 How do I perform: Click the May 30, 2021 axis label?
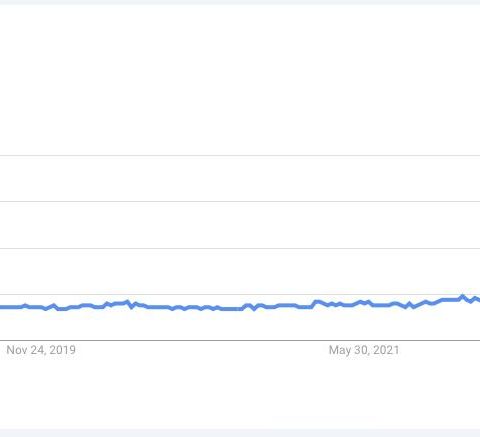pyautogui.click(x=364, y=350)
